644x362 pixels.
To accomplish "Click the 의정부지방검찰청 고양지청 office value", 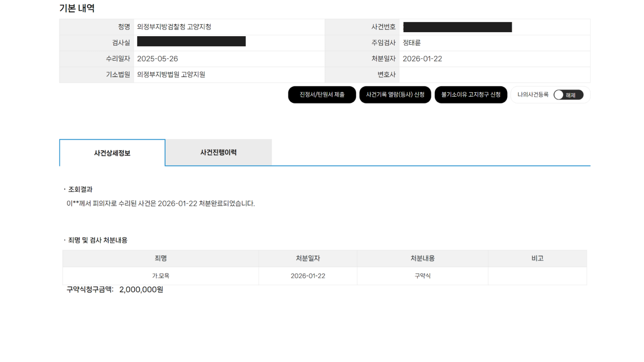I will pos(174,27).
